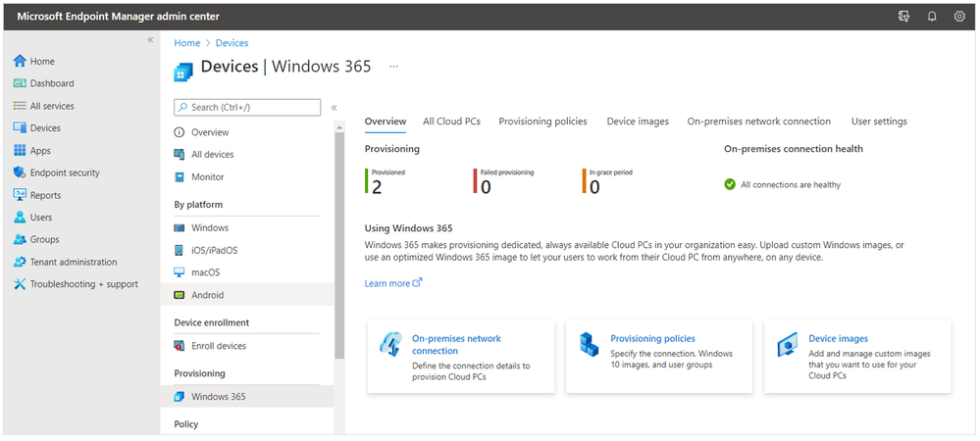Select the Devices icon in main sidebar
Image resolution: width=980 pixels, height=441 pixels.
tap(20, 128)
